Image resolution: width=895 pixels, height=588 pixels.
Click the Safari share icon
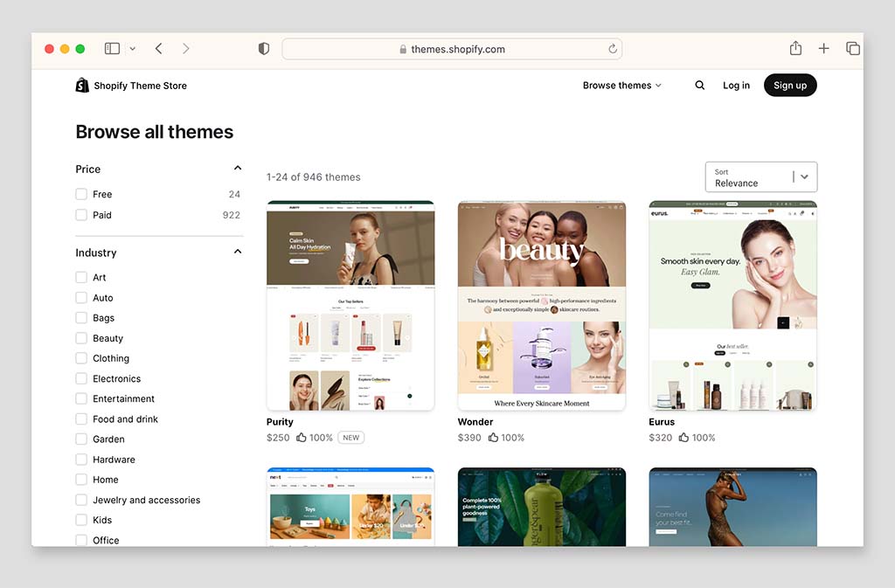point(795,49)
